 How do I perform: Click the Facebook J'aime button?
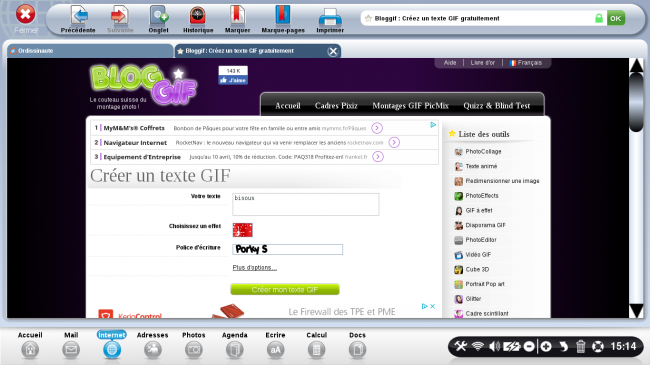point(233,80)
